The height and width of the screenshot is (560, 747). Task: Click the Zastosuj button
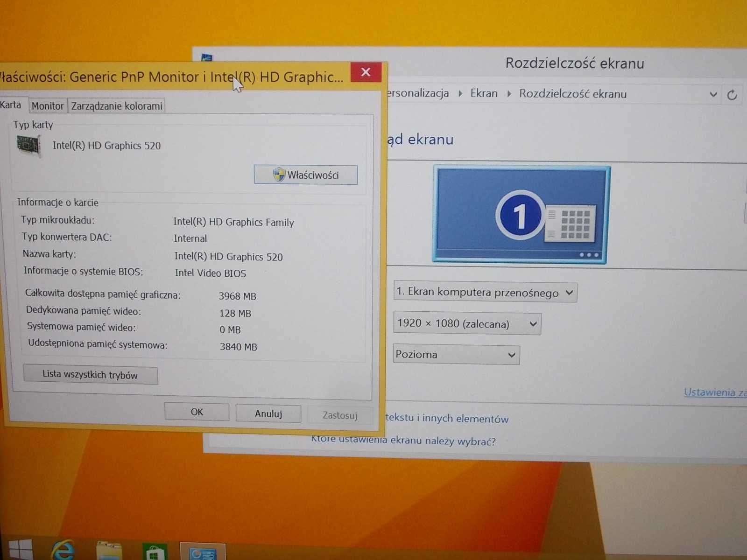tap(340, 415)
